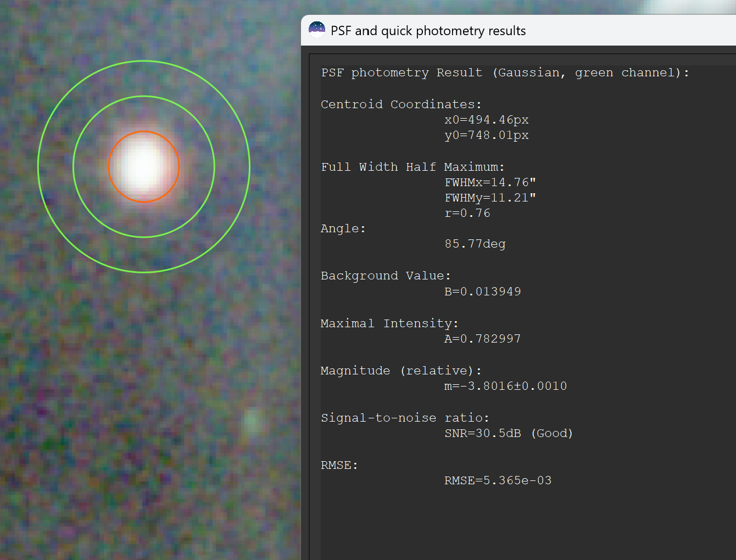Click the RMSE=5.365e-03 value
Image resolution: width=736 pixels, height=560 pixels.
498,480
